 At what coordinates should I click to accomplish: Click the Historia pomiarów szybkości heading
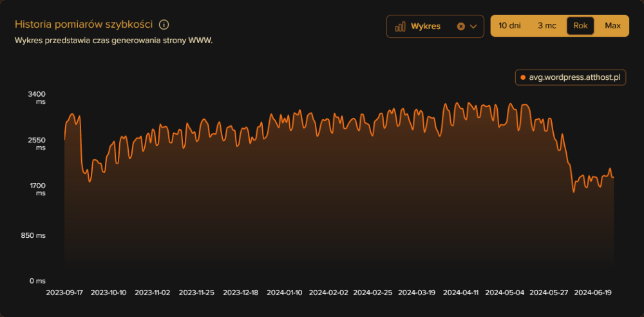(84, 24)
